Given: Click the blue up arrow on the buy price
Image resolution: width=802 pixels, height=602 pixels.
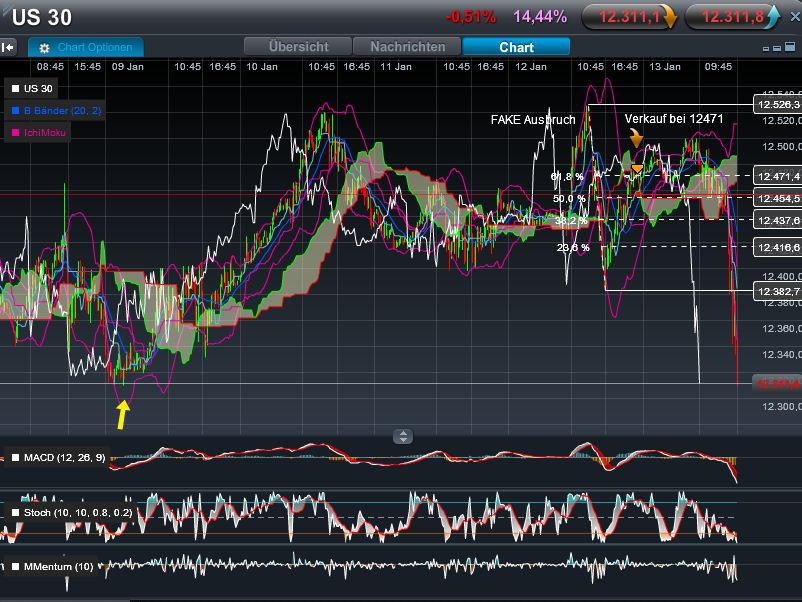Looking at the screenshot, I should pyautogui.click(x=775, y=16).
